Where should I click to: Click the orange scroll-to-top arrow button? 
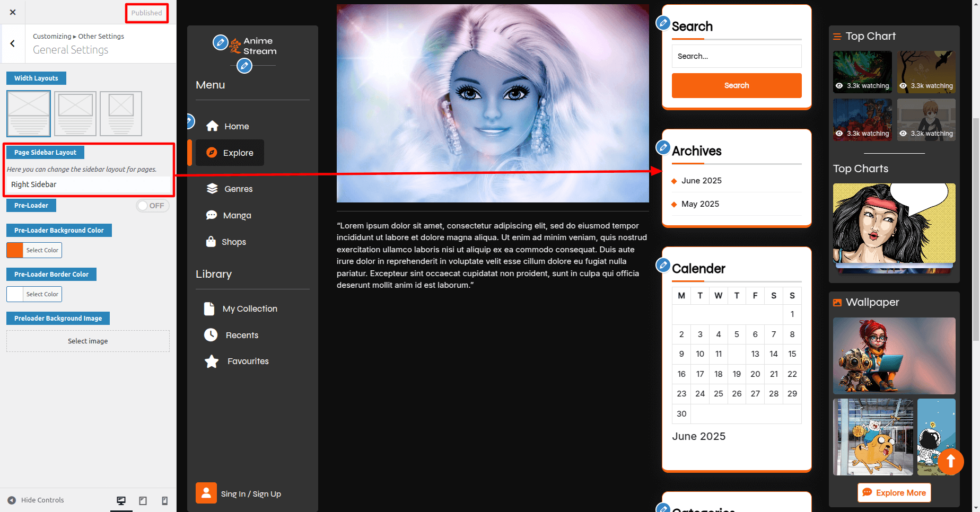click(950, 462)
